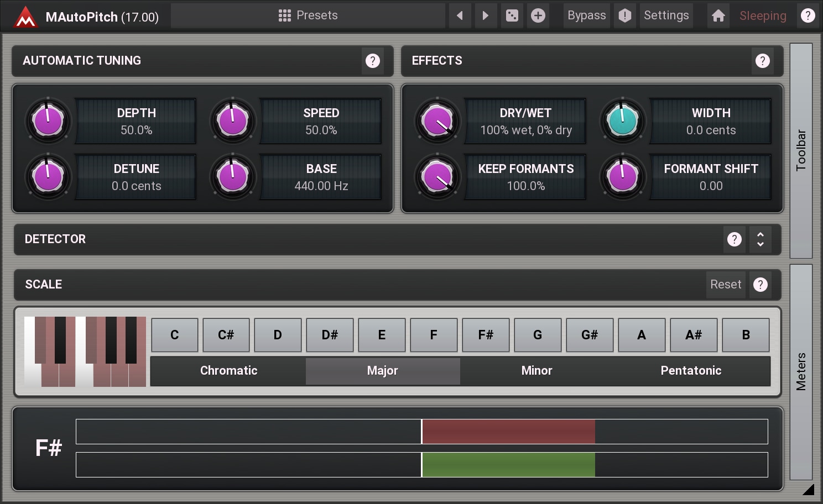
Task: Open help for Effects section
Action: click(x=762, y=61)
